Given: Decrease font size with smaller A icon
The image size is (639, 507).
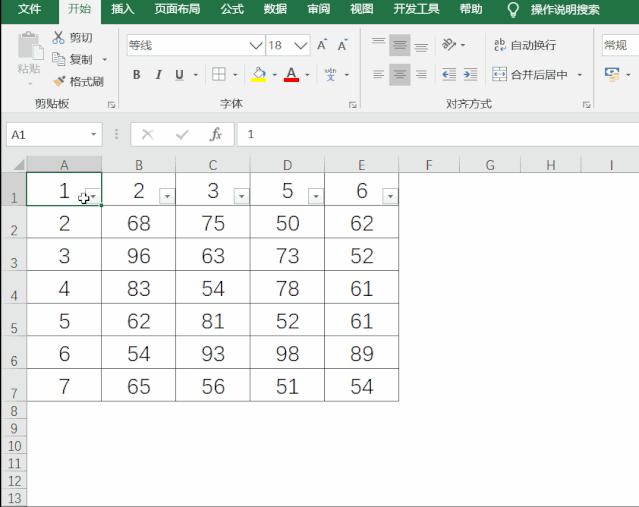Looking at the screenshot, I should pyautogui.click(x=342, y=45).
